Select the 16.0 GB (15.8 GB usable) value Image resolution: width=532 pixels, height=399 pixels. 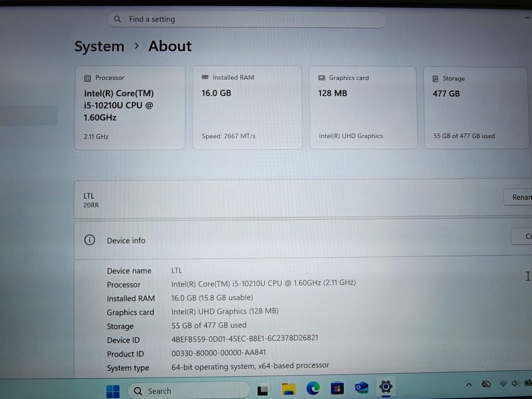[212, 298]
